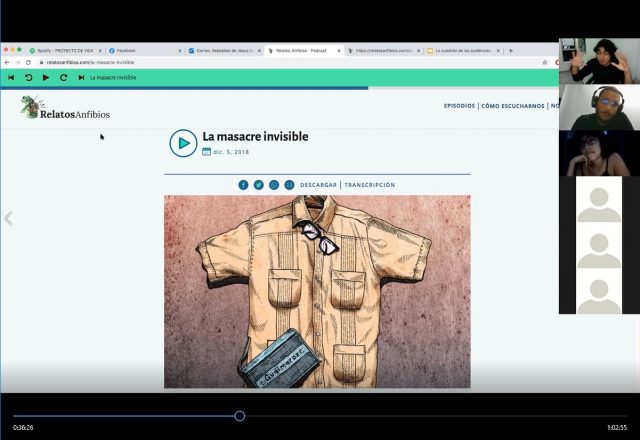Play the La masacre invisible episode
This screenshot has width=640, height=440.
(182, 143)
